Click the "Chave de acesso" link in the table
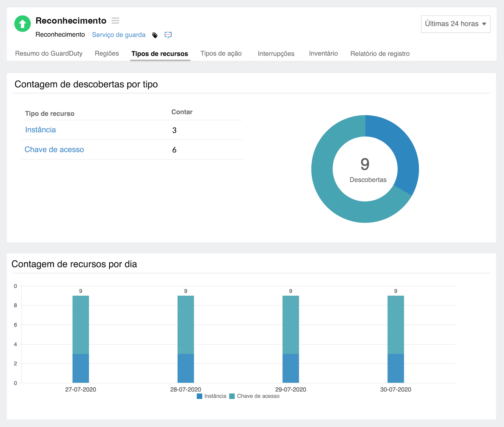This screenshot has width=504, height=427. [54, 150]
